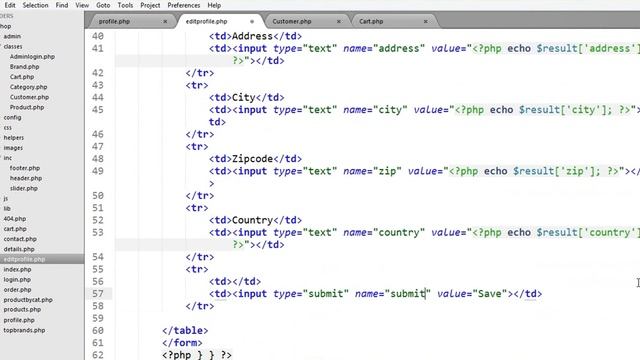Open the Tools menu
Viewport: 640px width, 360px height.
[125, 5]
